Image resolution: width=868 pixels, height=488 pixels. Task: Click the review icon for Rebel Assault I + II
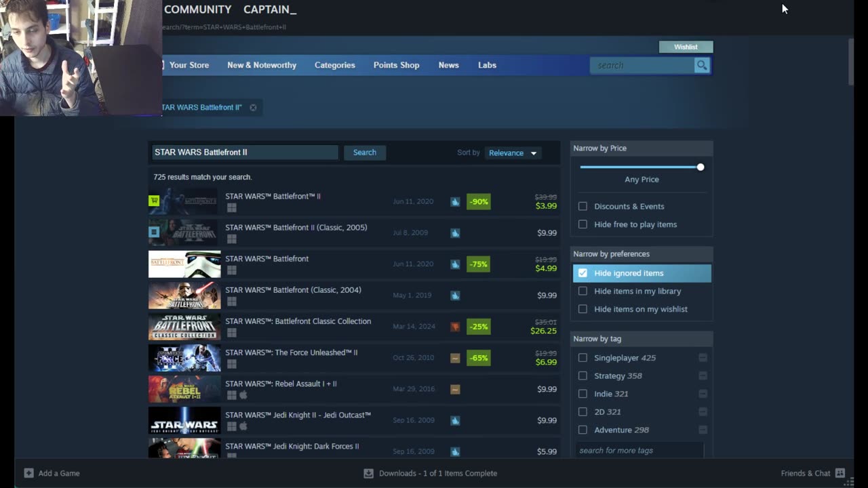[x=455, y=388]
